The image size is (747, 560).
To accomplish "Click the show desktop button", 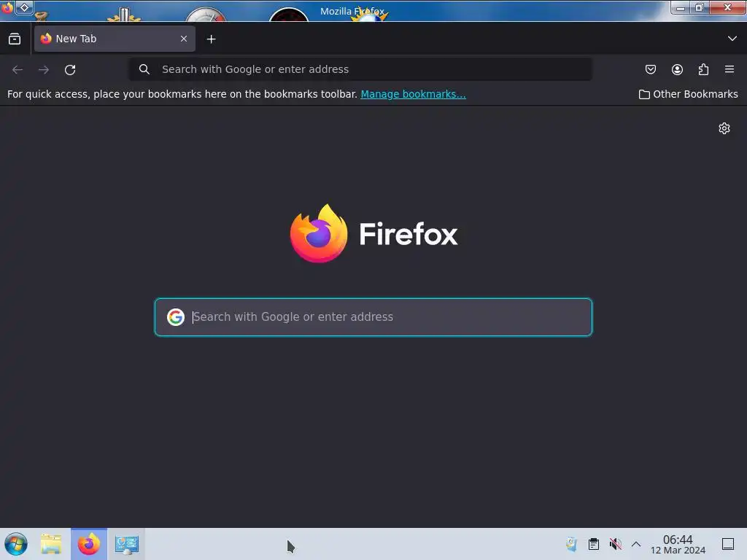I will click(x=728, y=544).
